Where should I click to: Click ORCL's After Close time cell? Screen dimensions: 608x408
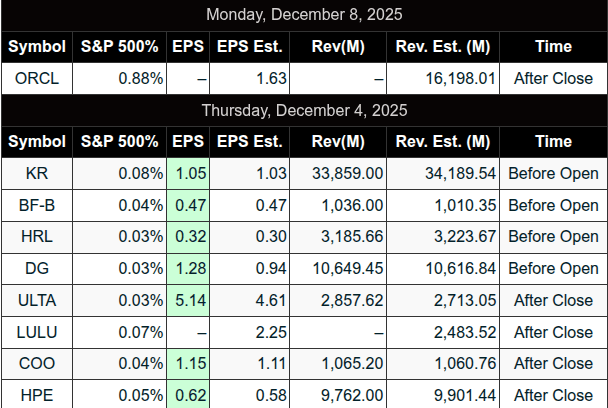(x=552, y=79)
